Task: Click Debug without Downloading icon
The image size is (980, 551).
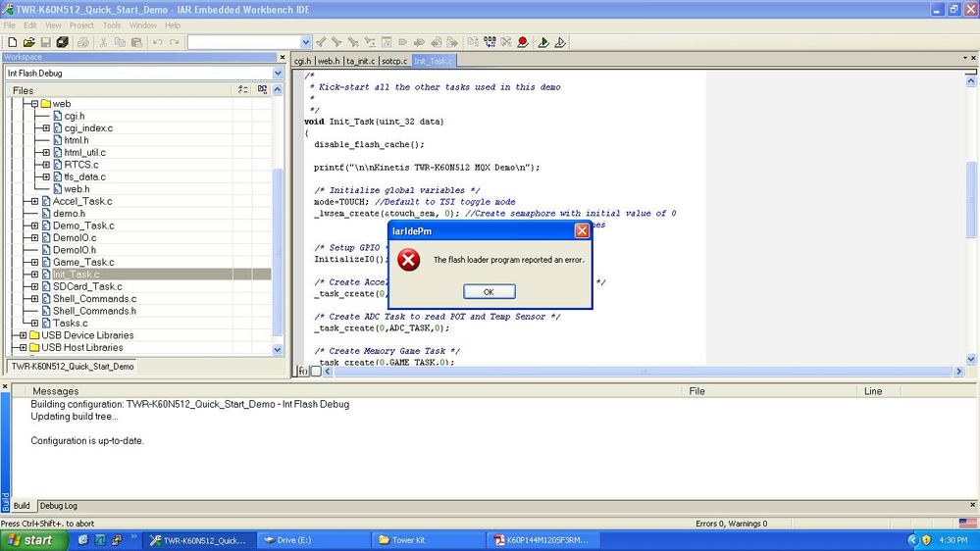Action: click(560, 42)
